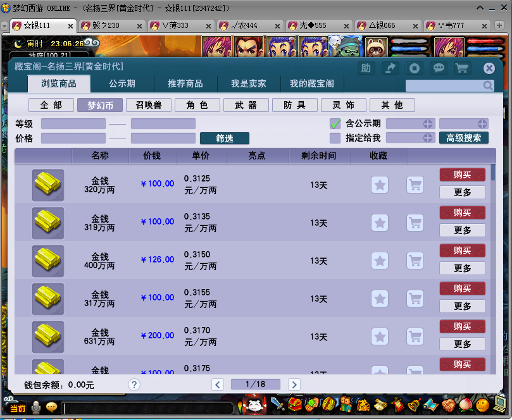Add 400万两 listing to cart
Screen dimensions: 512x420
415,261
